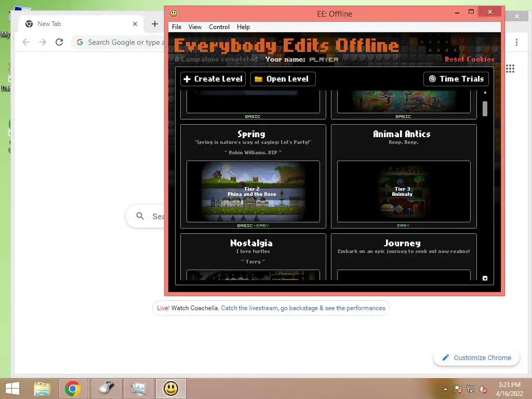The width and height of the screenshot is (532, 399).
Task: Click Chrome forward arrow
Action: click(43, 42)
